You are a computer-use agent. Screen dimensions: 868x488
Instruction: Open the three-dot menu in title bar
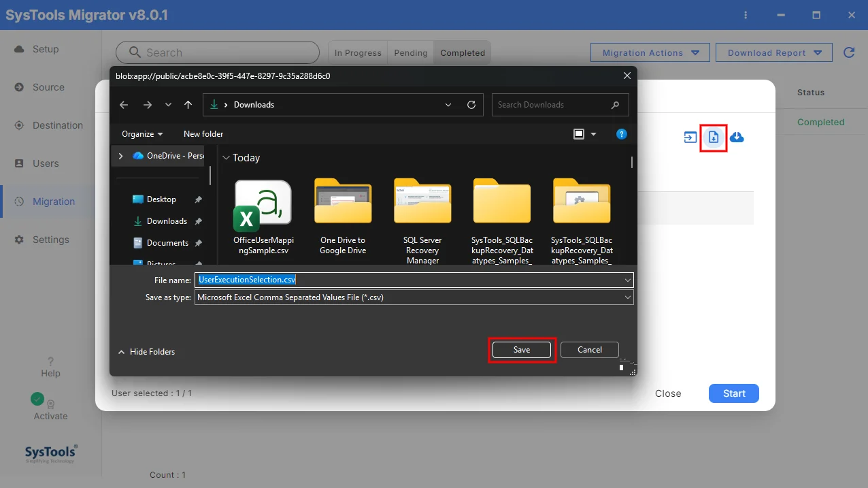(x=746, y=15)
